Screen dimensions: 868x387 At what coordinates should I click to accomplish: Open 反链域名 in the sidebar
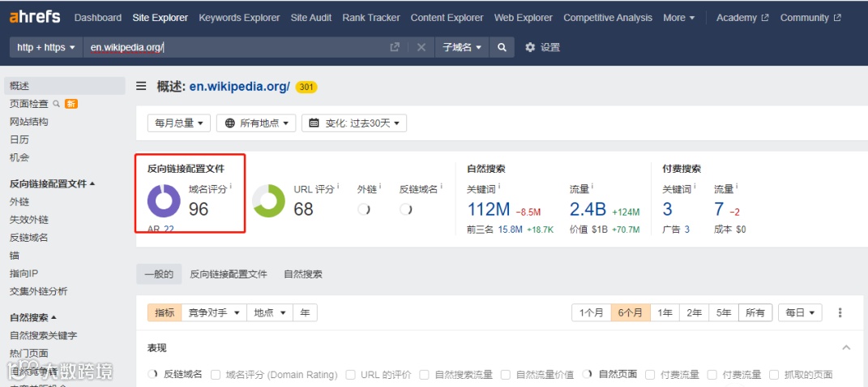[x=29, y=237]
